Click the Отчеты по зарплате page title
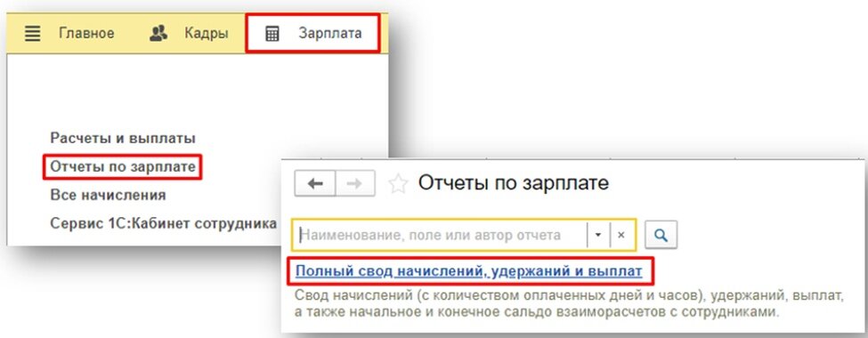 pos(513,183)
